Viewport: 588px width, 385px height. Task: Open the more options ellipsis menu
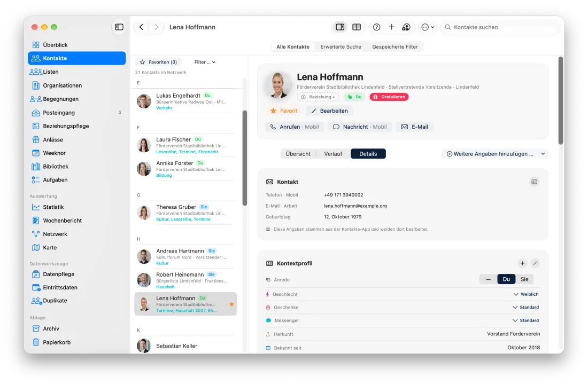pos(428,27)
